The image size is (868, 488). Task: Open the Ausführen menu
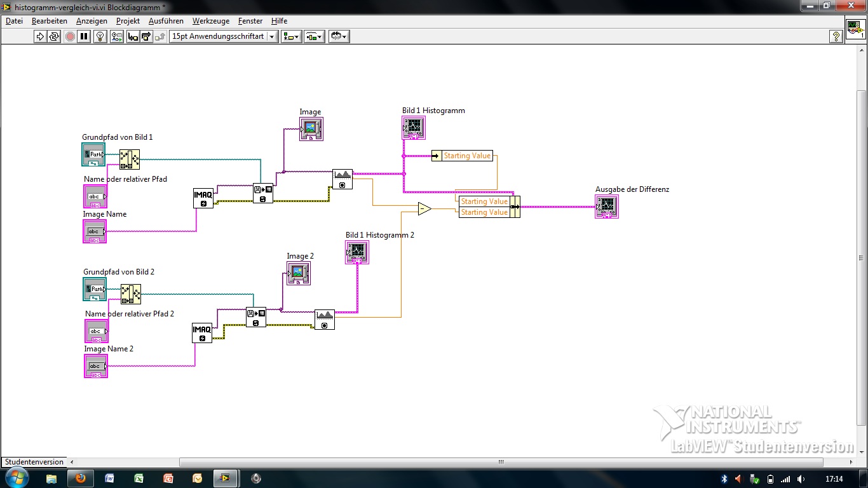pos(166,21)
